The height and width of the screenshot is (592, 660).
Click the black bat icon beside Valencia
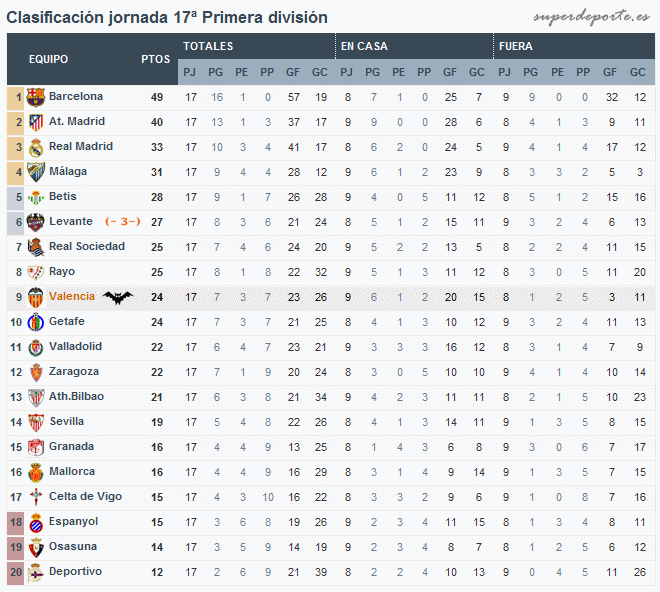pyautogui.click(x=118, y=298)
